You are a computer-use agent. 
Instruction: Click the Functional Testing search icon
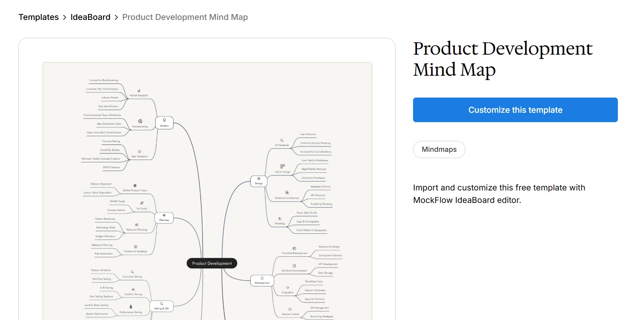coord(132,272)
